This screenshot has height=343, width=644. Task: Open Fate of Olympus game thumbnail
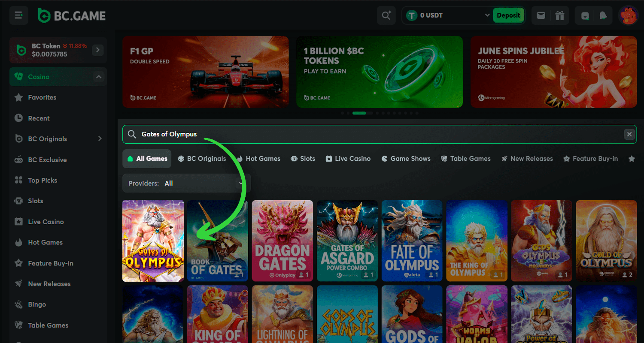412,241
